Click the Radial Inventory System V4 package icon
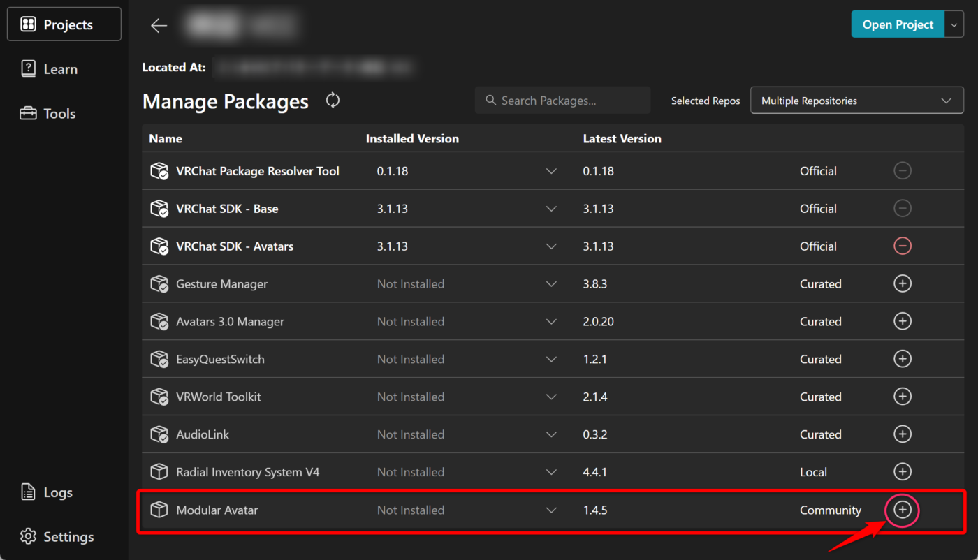 click(x=159, y=472)
